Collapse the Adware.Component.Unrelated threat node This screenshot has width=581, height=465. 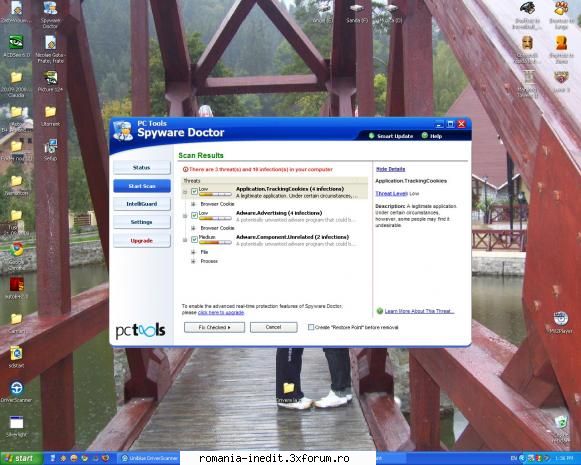(185, 240)
